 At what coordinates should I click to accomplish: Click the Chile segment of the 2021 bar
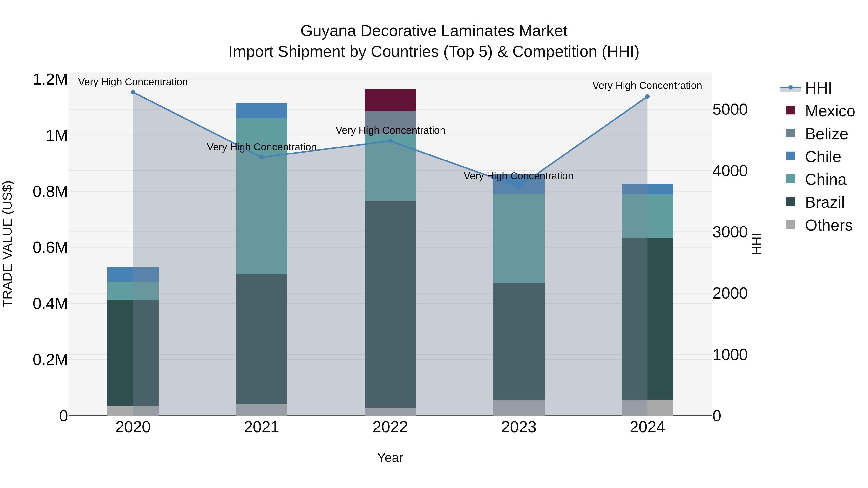click(261, 111)
